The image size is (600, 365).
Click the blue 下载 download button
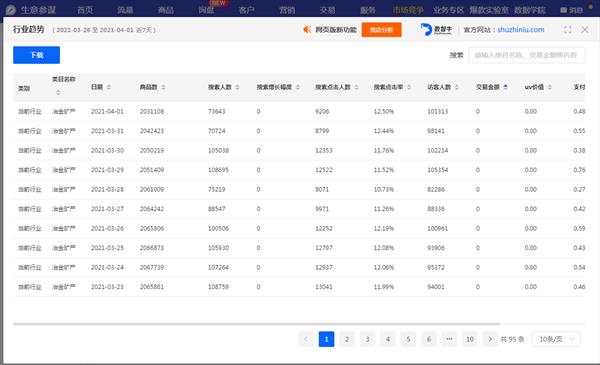click(36, 55)
